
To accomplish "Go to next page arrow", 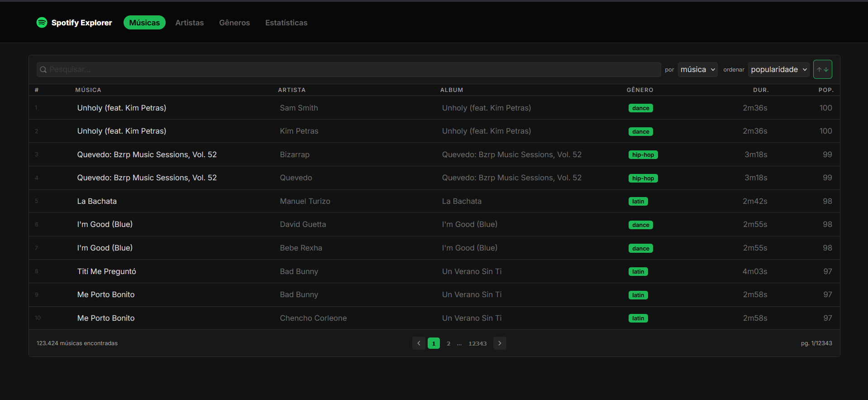I will [500, 343].
